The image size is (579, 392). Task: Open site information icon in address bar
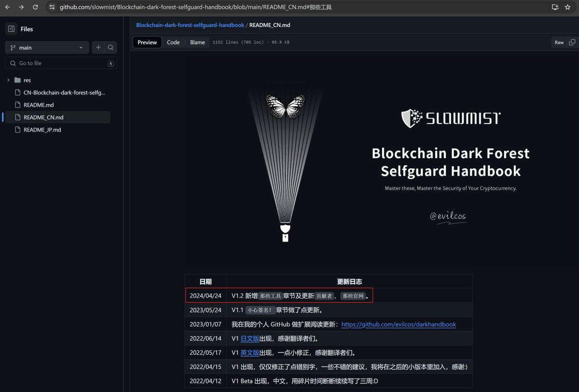click(x=52, y=7)
